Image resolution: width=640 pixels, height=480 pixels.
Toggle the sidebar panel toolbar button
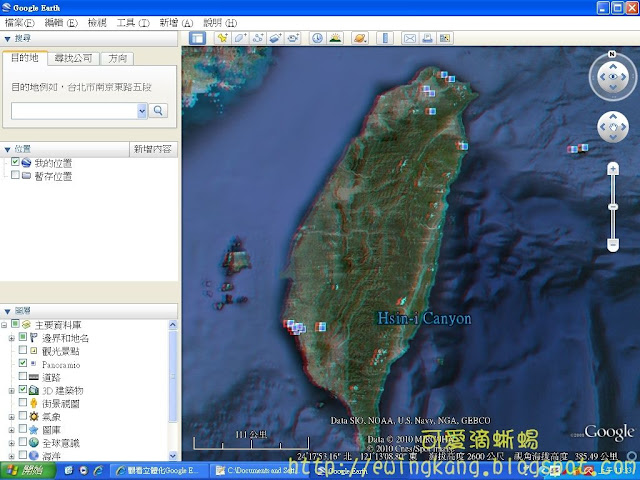tap(198, 38)
